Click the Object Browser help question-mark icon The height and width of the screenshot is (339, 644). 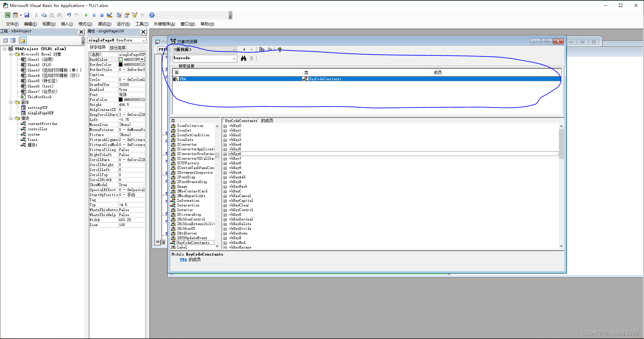[279, 50]
